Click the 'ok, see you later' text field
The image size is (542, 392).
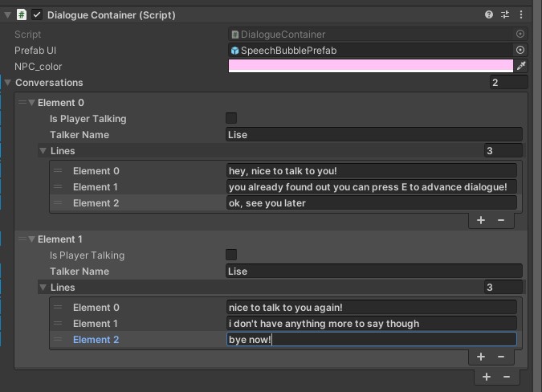pos(372,203)
